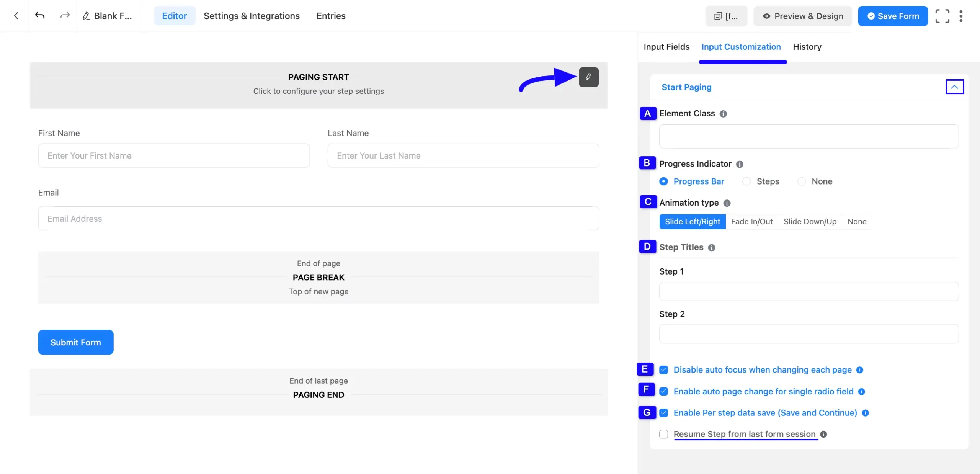This screenshot has width=980, height=474.
Task: Focus the Step 1 title input
Action: pos(809,291)
